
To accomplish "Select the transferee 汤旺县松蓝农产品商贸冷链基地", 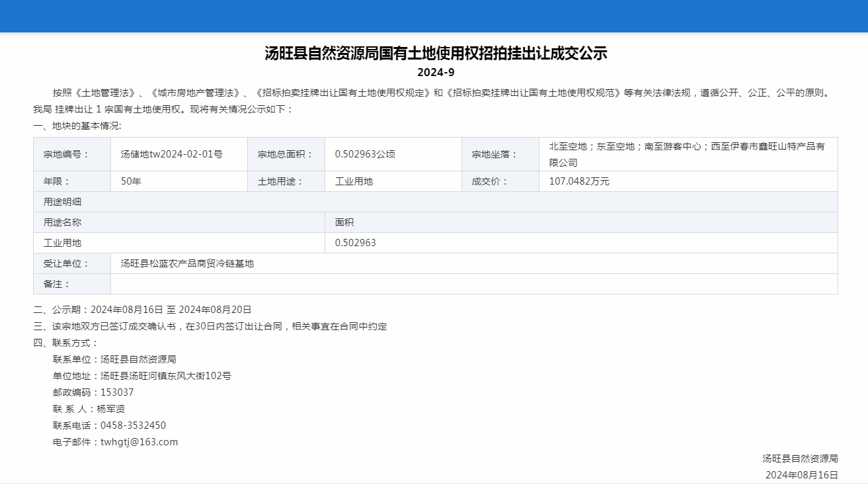I will [x=187, y=263].
